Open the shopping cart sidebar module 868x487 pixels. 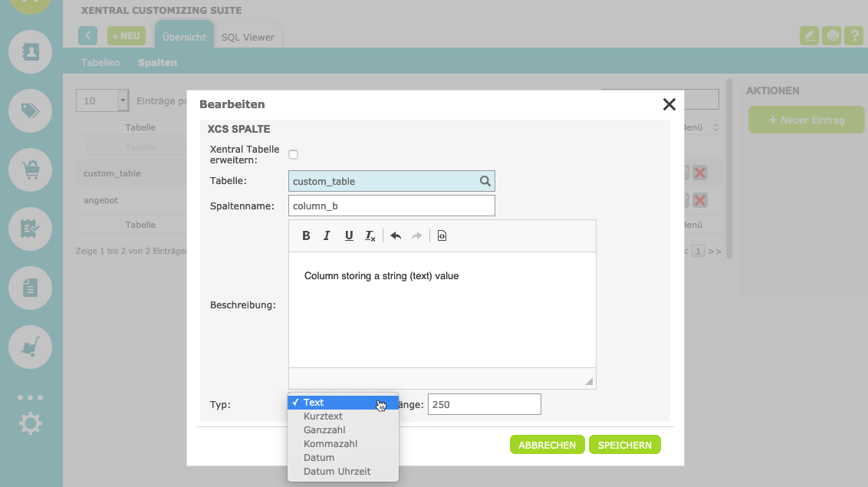coord(31,169)
